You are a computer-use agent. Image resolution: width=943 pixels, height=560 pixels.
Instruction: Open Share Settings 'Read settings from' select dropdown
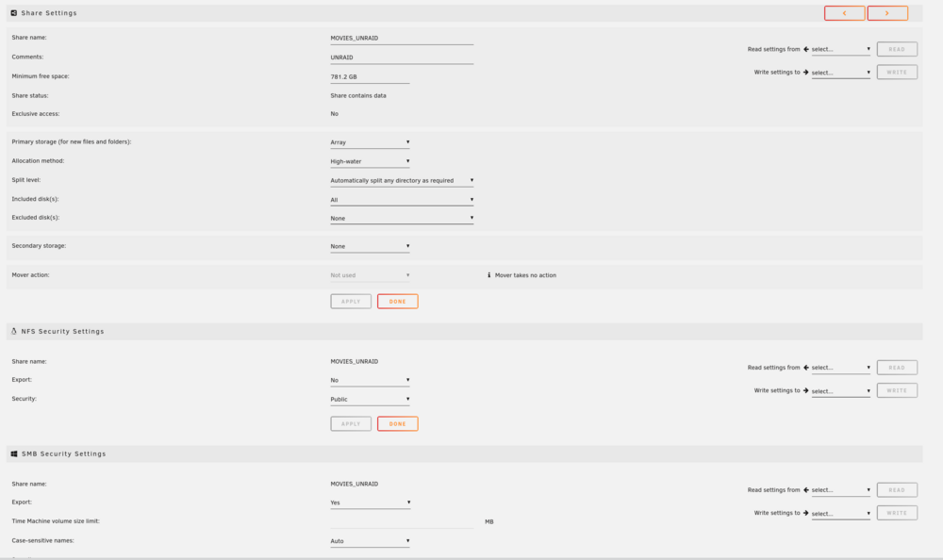841,49
